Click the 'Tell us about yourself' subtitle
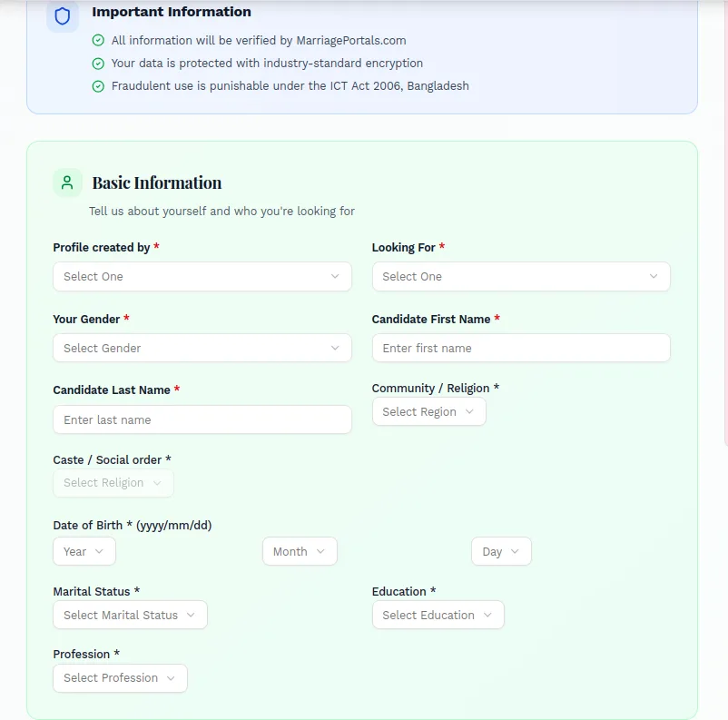The width and height of the screenshot is (728, 720). pyautogui.click(x=221, y=212)
